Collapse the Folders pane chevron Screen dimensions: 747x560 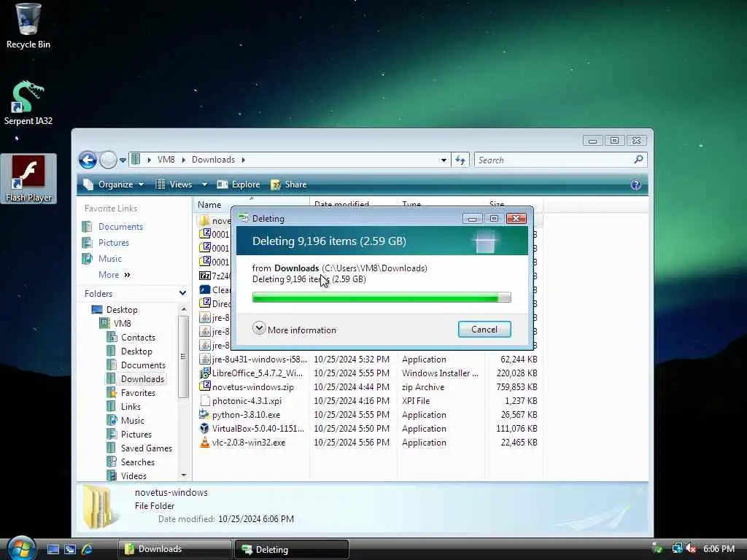pyautogui.click(x=182, y=293)
